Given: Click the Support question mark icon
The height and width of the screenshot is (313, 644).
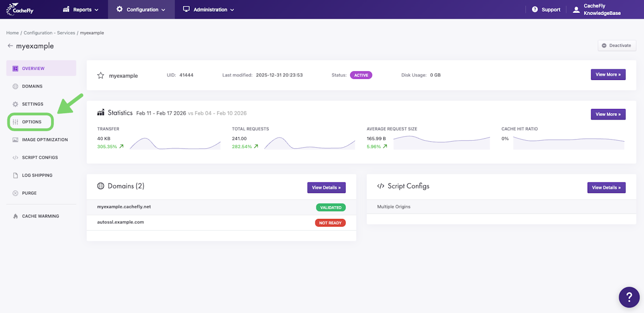Looking at the screenshot, I should [535, 10].
